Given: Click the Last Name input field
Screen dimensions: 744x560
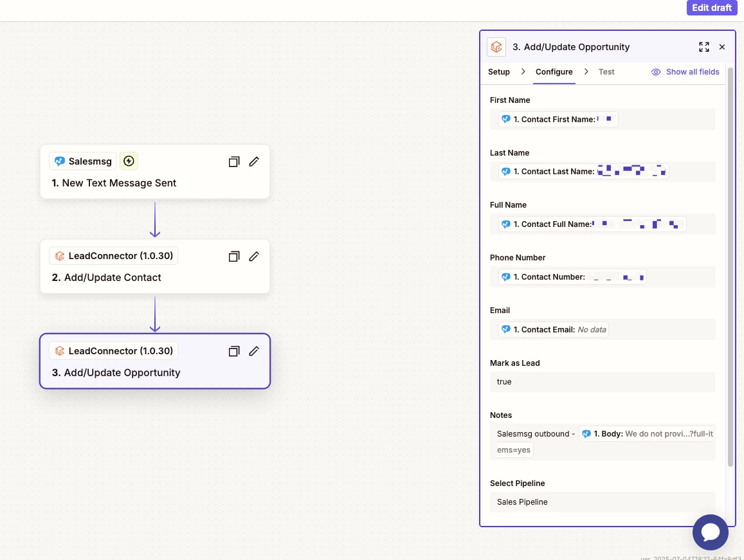Looking at the screenshot, I should (x=602, y=171).
